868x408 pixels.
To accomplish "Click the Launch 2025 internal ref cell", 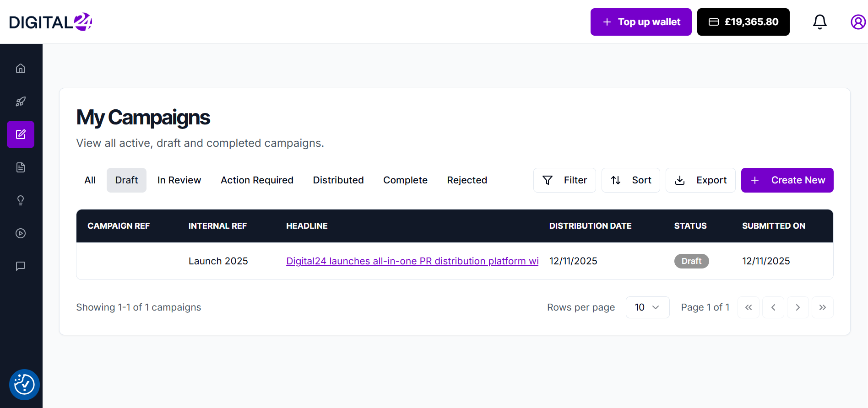I will click(x=218, y=261).
